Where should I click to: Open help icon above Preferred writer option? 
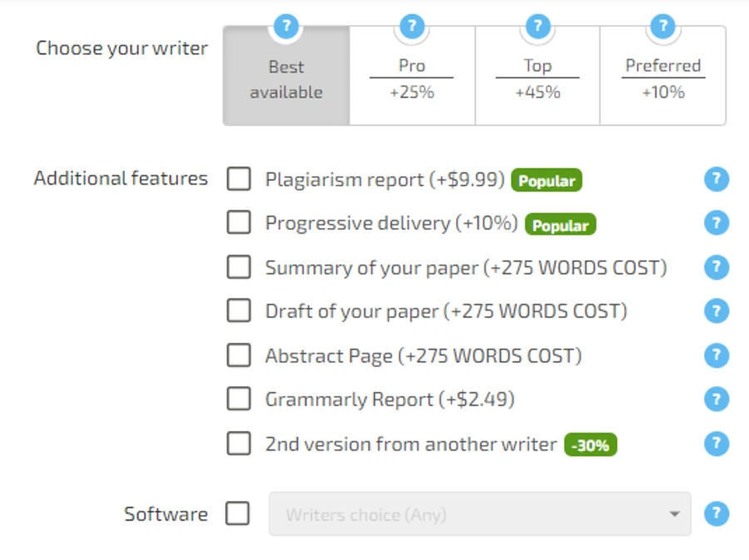coord(662,26)
